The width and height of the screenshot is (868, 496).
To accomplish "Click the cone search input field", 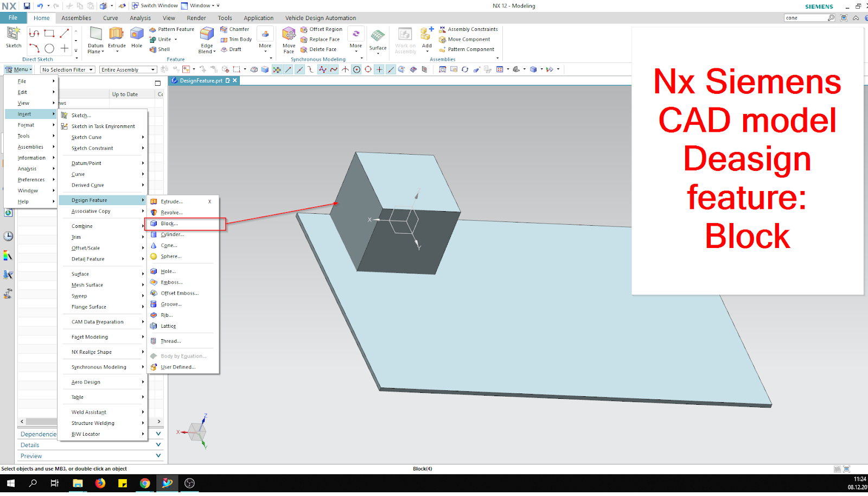I will (x=805, y=18).
